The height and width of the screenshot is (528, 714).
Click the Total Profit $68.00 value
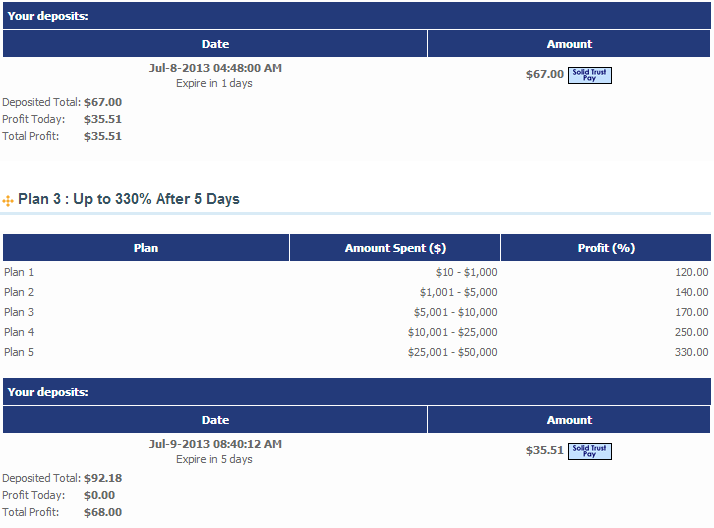(x=103, y=512)
